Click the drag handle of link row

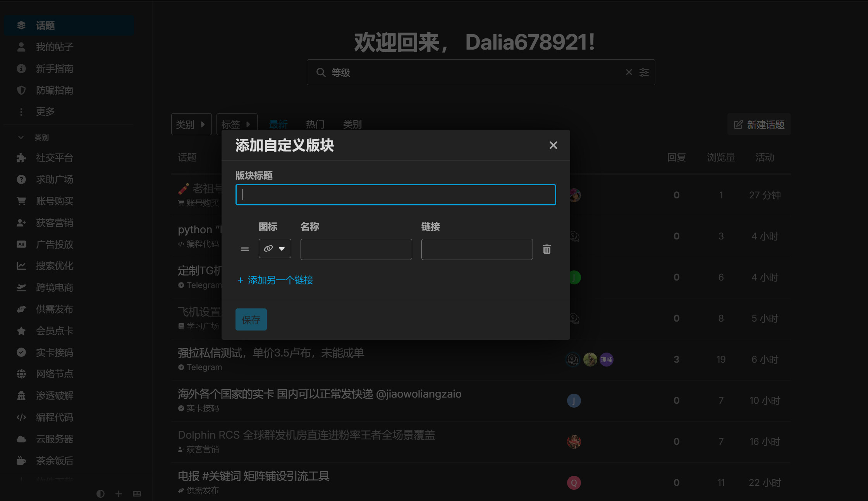(x=244, y=249)
